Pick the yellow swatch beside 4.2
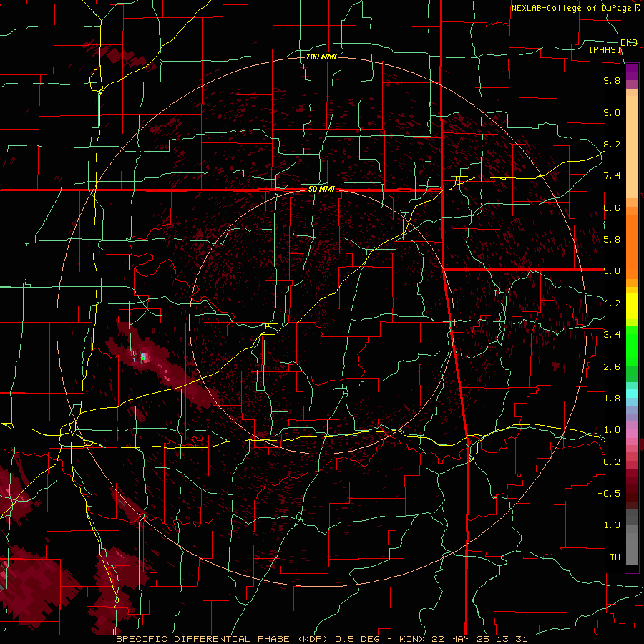The image size is (644, 644). pyautogui.click(x=632, y=306)
